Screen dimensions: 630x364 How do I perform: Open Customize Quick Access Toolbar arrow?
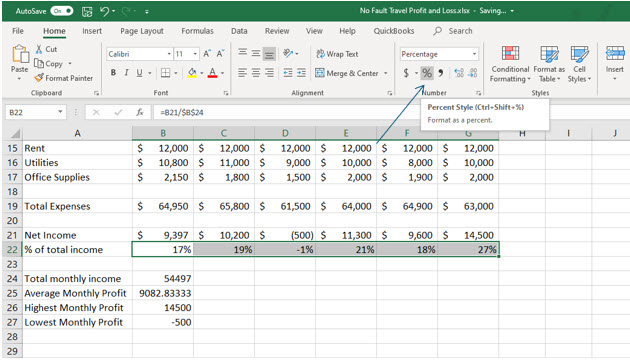click(147, 12)
